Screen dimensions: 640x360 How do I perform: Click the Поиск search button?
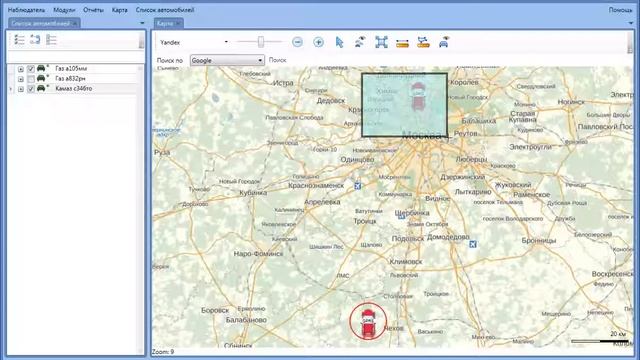pos(278,60)
